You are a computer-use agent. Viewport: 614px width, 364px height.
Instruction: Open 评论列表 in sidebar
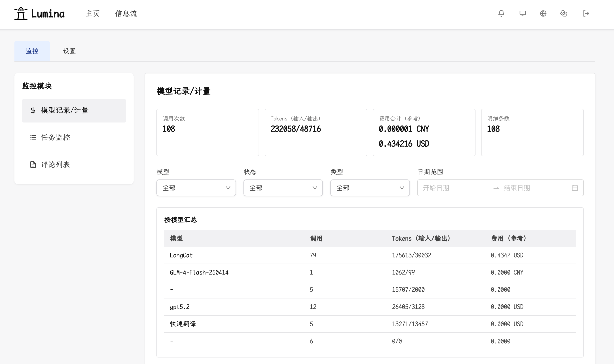click(x=74, y=165)
